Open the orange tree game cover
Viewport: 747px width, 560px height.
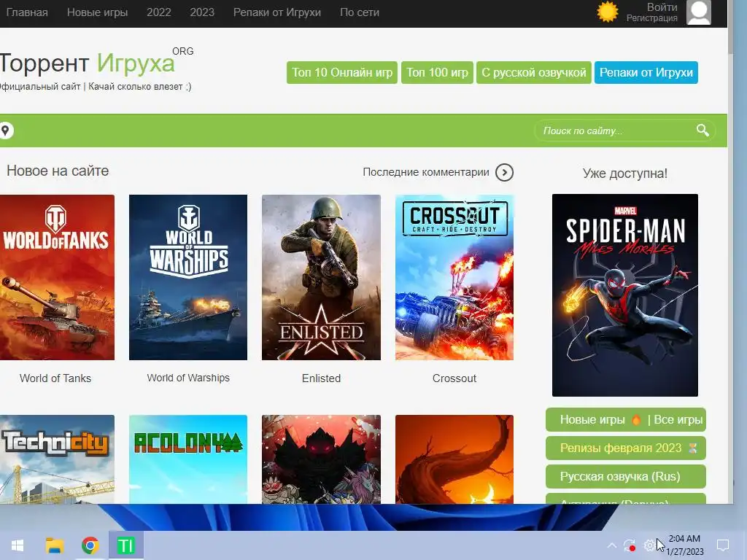pyautogui.click(x=454, y=459)
